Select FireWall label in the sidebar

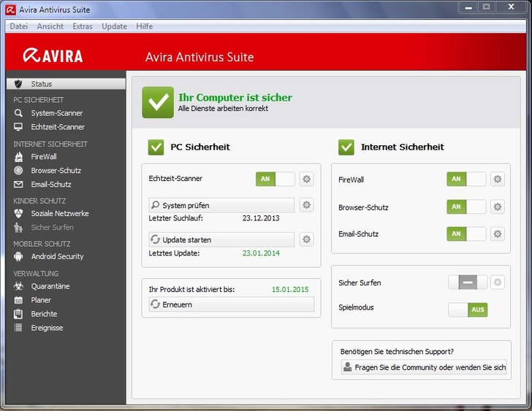click(44, 156)
